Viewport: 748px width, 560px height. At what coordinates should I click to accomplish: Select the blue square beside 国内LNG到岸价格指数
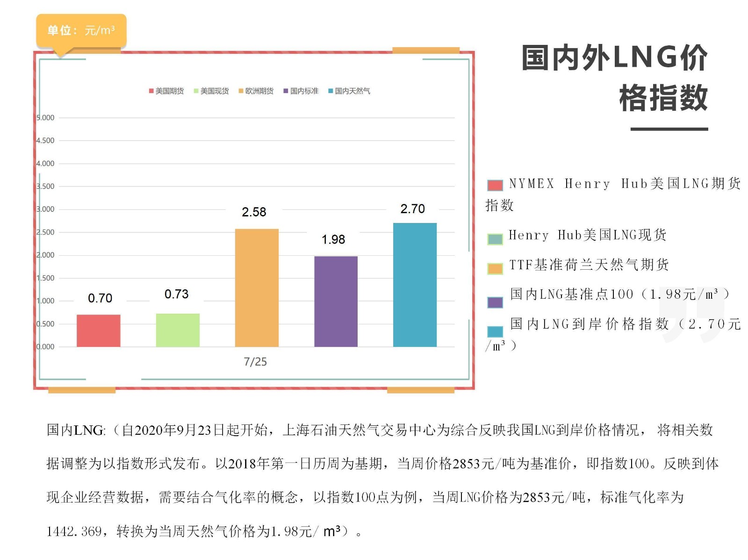coord(495,331)
